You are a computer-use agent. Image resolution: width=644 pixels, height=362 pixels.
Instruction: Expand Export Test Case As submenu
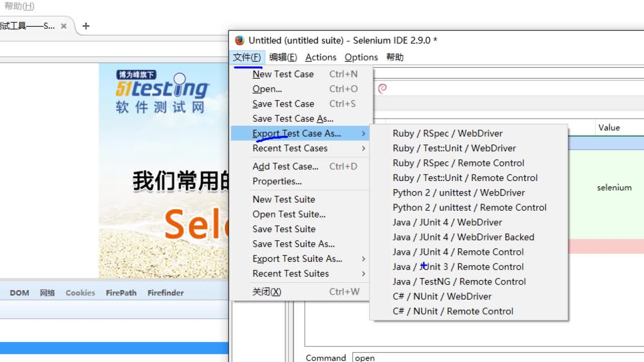point(301,133)
